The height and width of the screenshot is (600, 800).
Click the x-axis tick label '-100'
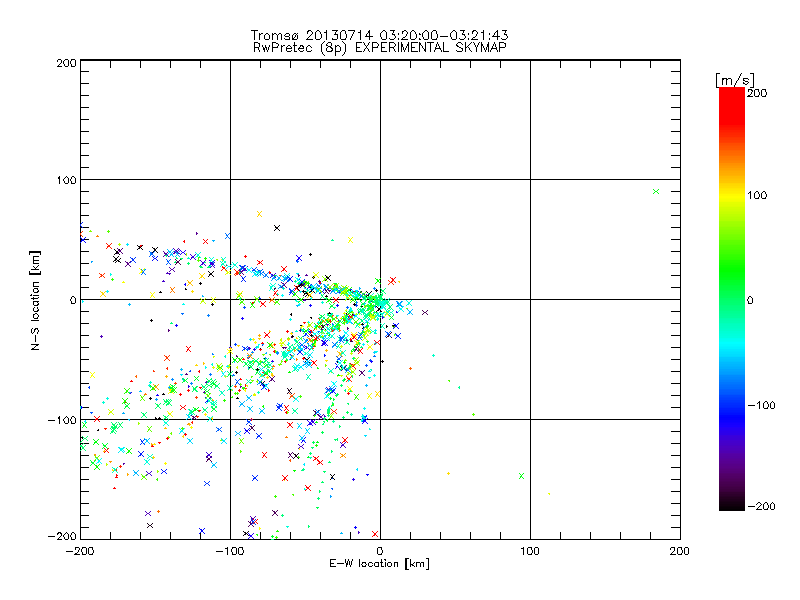click(x=230, y=551)
